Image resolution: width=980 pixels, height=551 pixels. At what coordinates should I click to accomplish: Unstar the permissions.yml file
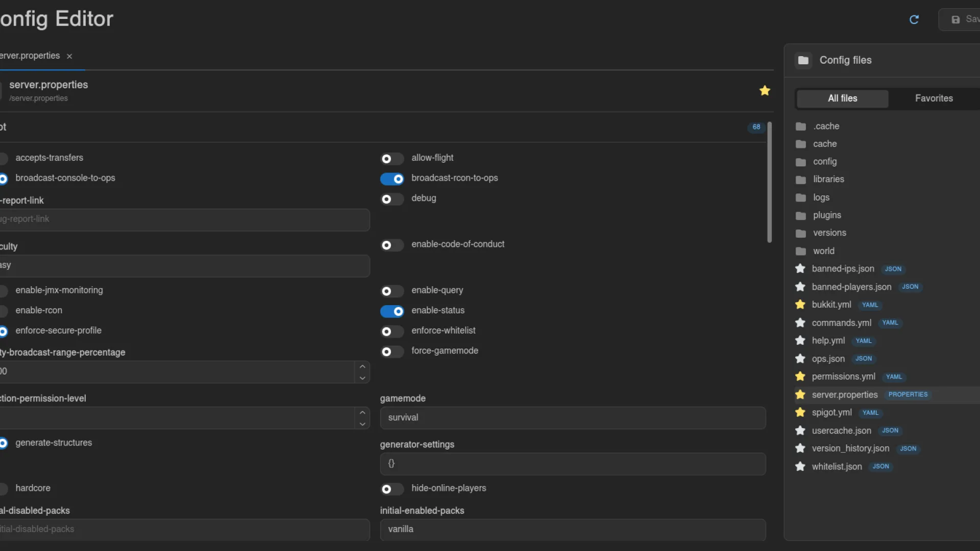[x=800, y=377]
